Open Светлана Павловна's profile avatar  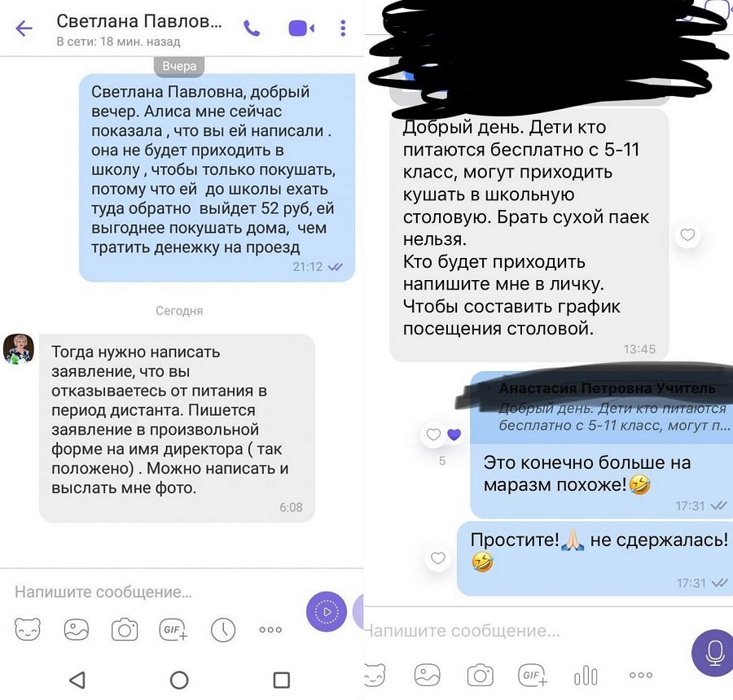pos(19,348)
